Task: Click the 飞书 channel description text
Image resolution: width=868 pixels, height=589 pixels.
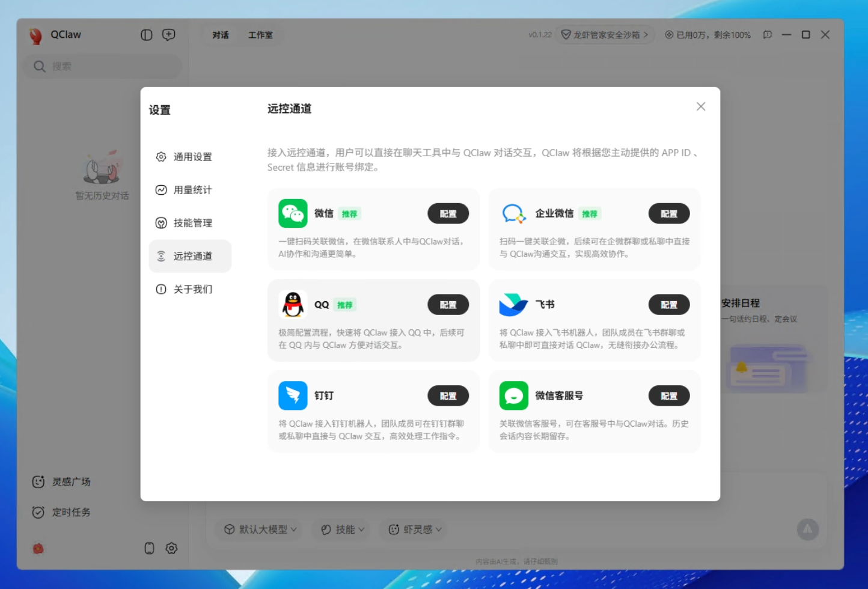Action: [x=592, y=339]
